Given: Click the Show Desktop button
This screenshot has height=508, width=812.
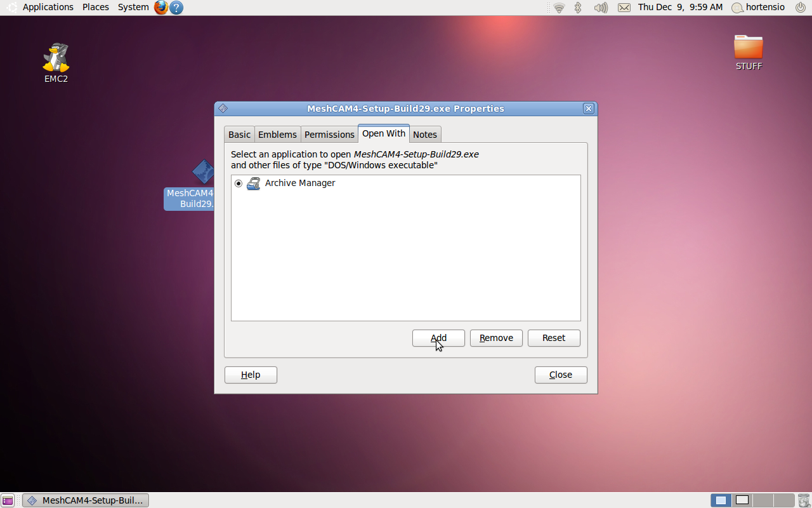Looking at the screenshot, I should point(8,500).
